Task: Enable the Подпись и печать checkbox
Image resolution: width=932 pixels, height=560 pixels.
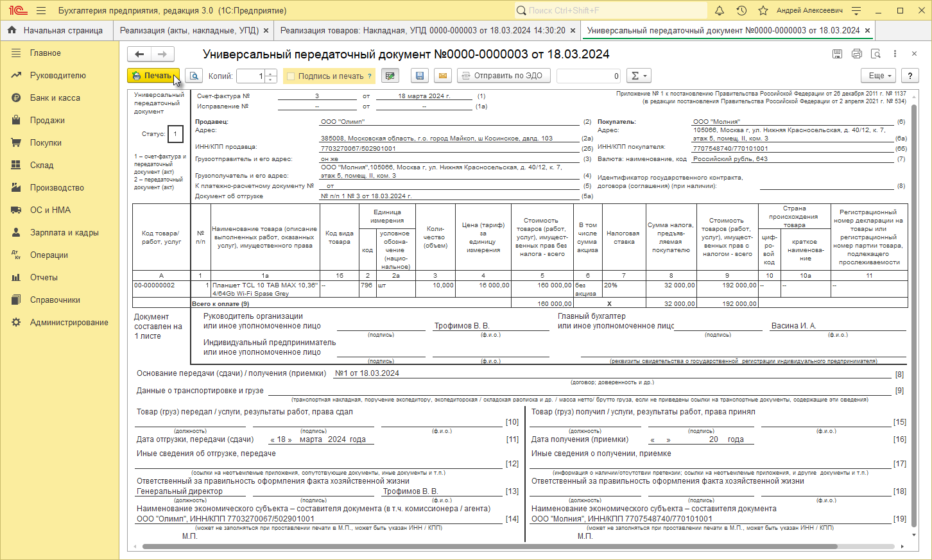Action: [291, 76]
